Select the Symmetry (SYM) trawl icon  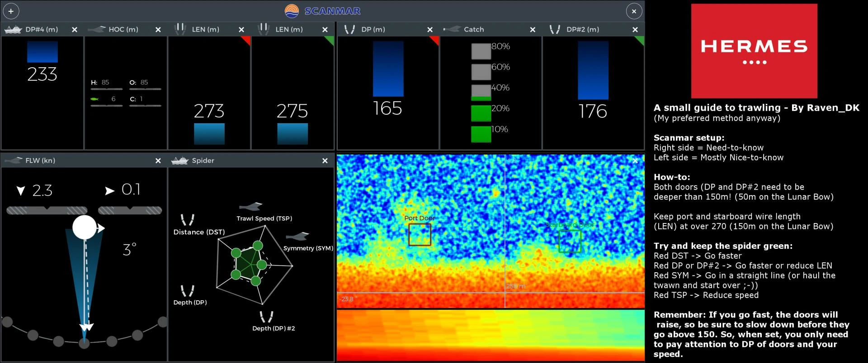pyautogui.click(x=297, y=236)
